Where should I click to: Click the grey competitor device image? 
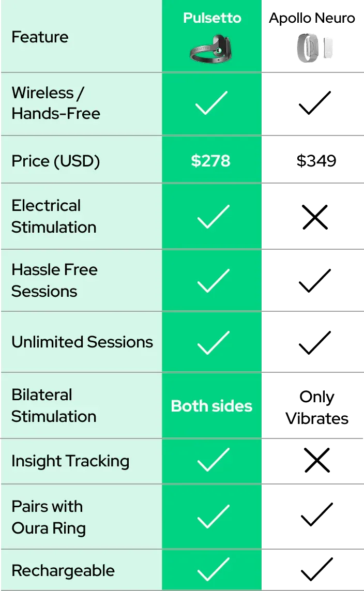[x=314, y=49]
